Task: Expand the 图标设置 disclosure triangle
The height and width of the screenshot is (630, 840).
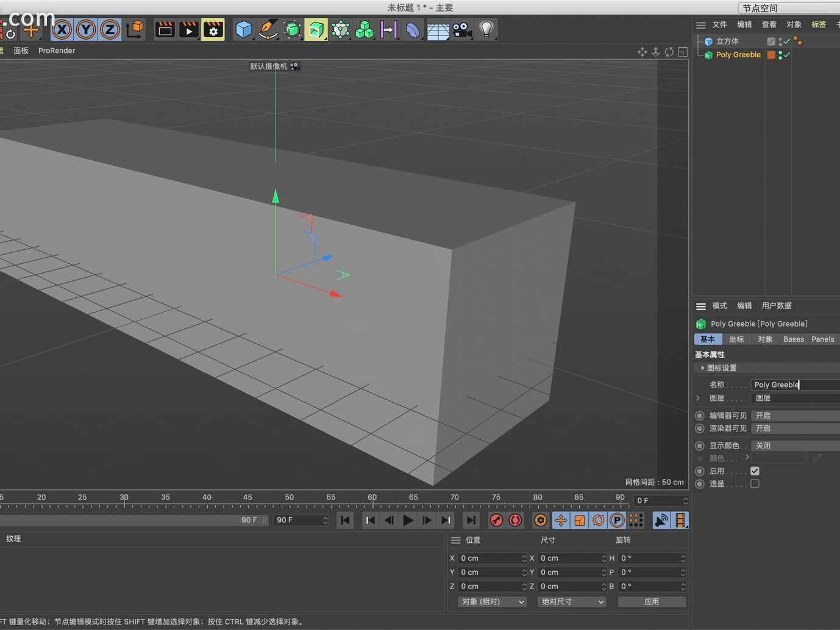Action: (x=702, y=368)
